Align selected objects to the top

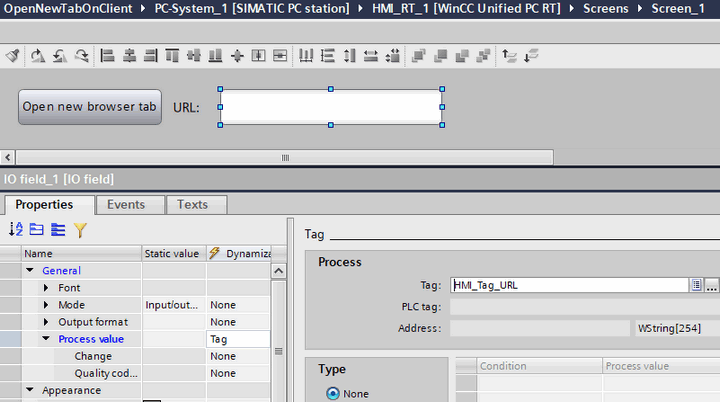[172, 56]
